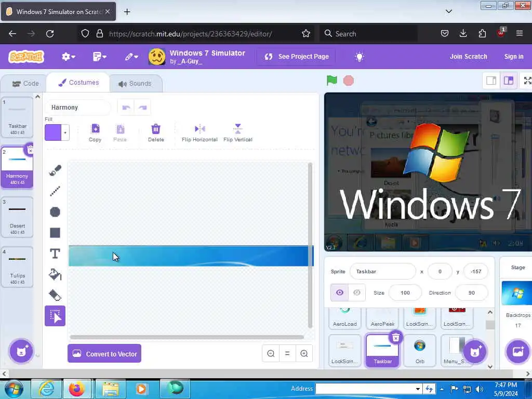Image resolution: width=532 pixels, height=399 pixels.
Task: Delete the Harmony costume with X
Action: (30, 150)
